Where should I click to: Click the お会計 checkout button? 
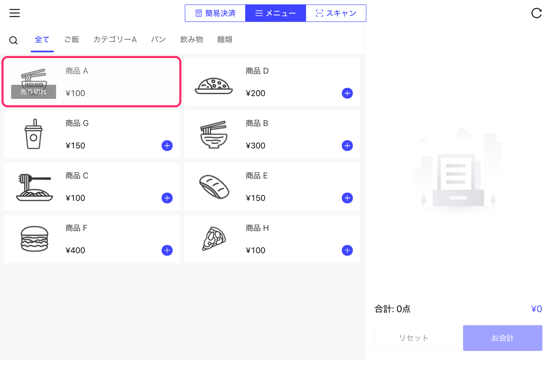(x=502, y=338)
